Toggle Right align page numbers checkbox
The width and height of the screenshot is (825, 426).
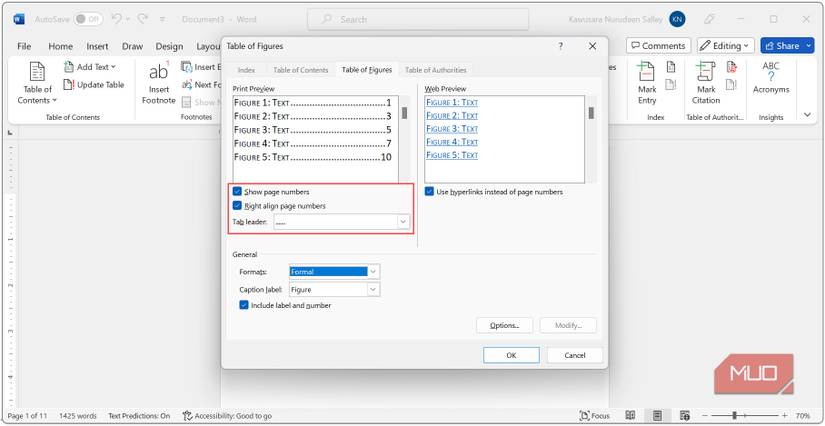[237, 205]
